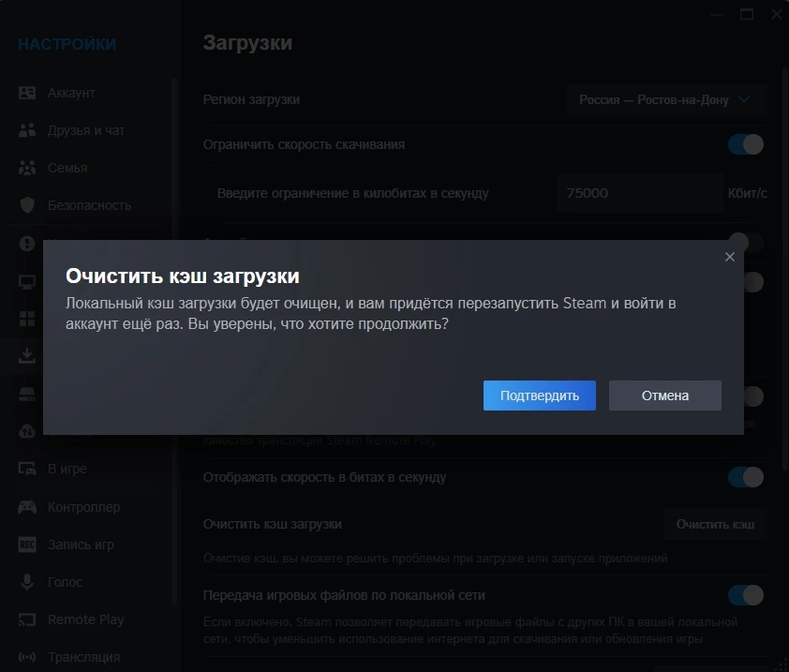789x672 pixels.
Task: Toggle Отображать скорость в битах в секунду
Action: [x=746, y=477]
